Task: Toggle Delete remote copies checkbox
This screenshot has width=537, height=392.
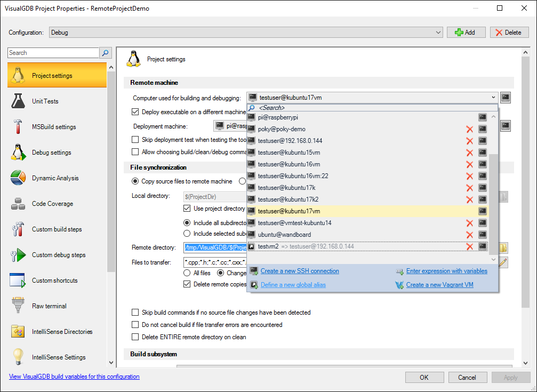Action: (x=187, y=284)
